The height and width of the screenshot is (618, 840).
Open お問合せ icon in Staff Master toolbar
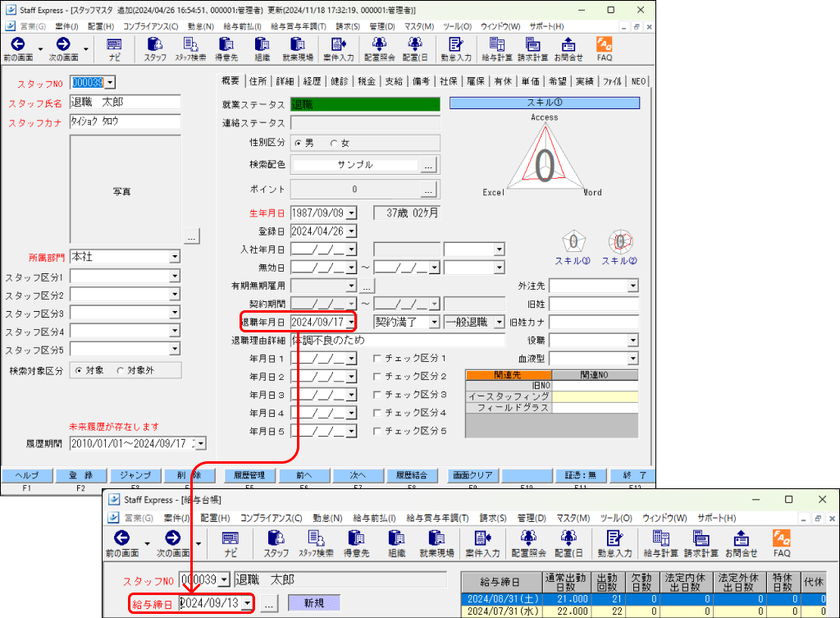[x=568, y=48]
